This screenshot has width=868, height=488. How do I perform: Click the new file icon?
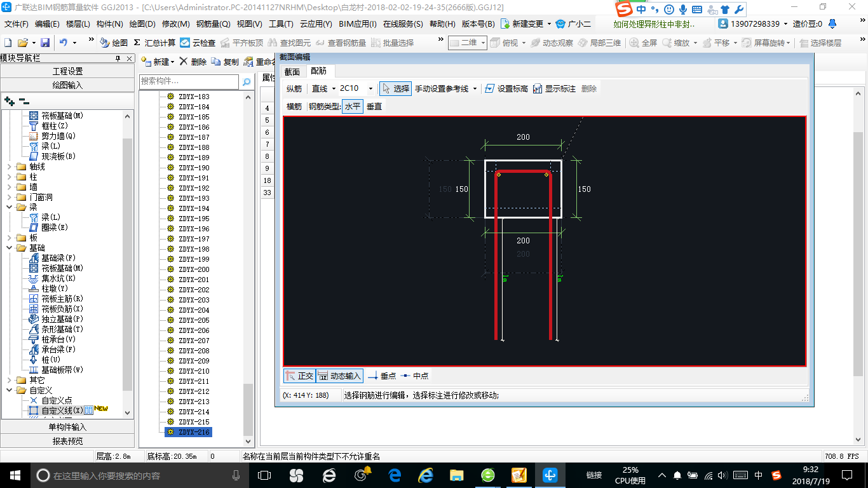(x=8, y=43)
